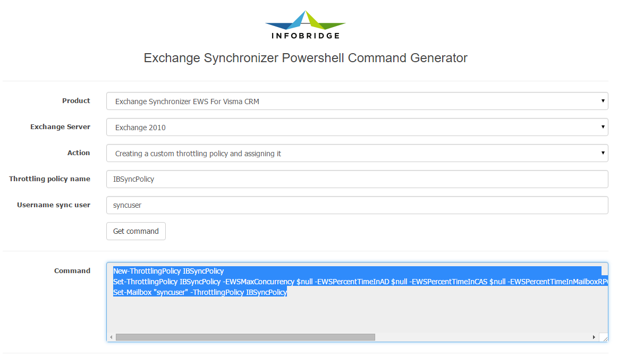Click the Command label
The width and height of the screenshot is (618, 364).
point(72,270)
